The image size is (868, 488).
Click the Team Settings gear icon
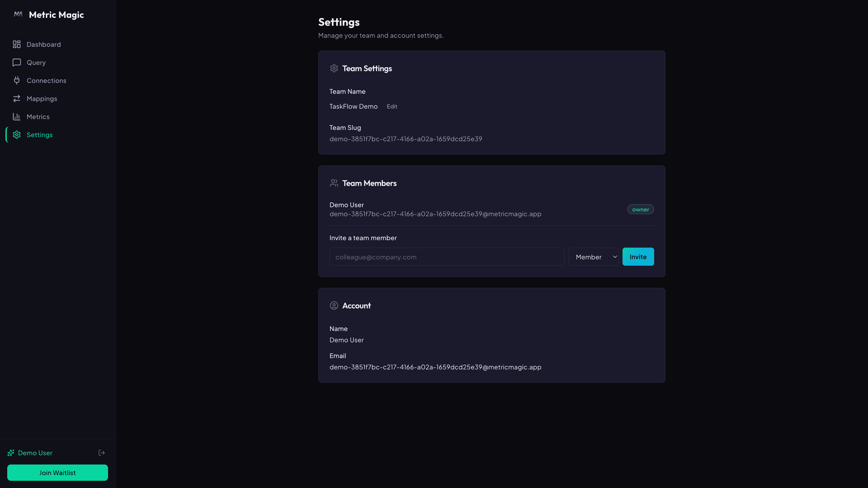(334, 68)
